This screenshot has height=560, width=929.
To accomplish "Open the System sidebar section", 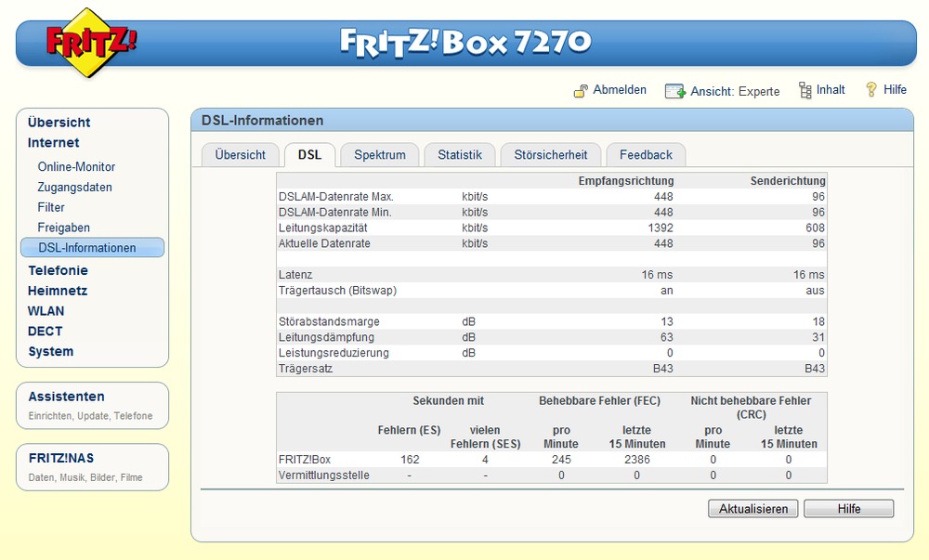I will coord(51,351).
